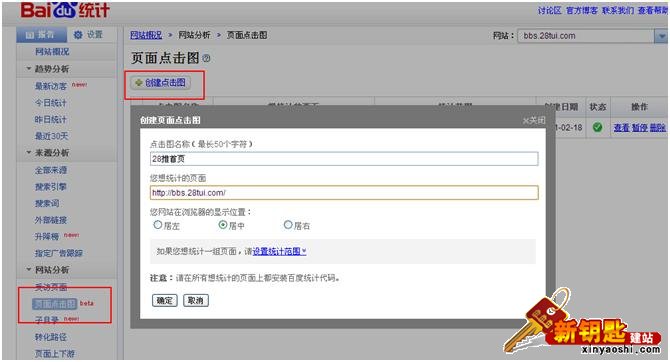The image size is (670, 362).
Task: Open 升降榜 report
Action: [x=47, y=236]
